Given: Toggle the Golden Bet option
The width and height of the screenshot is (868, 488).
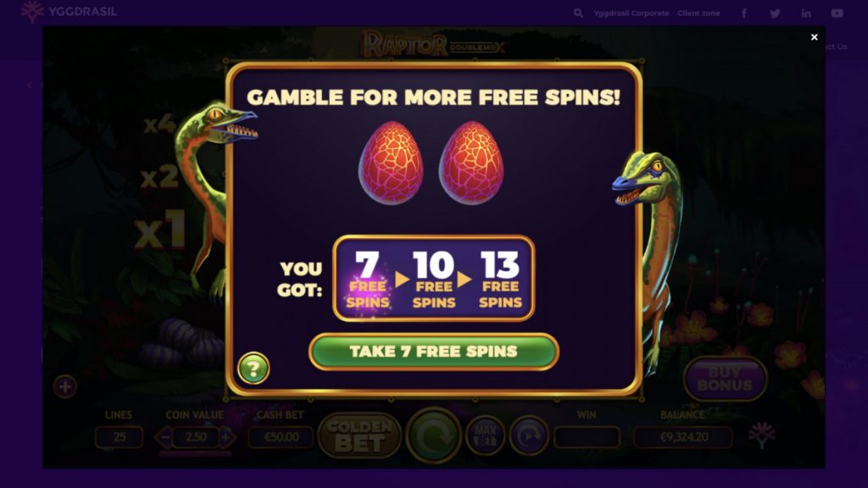Looking at the screenshot, I should pyautogui.click(x=359, y=435).
